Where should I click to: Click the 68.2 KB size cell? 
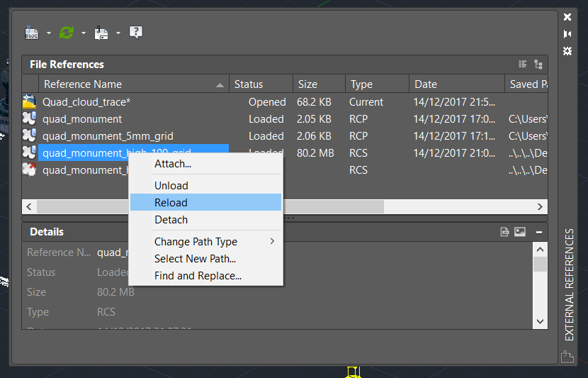coord(315,102)
